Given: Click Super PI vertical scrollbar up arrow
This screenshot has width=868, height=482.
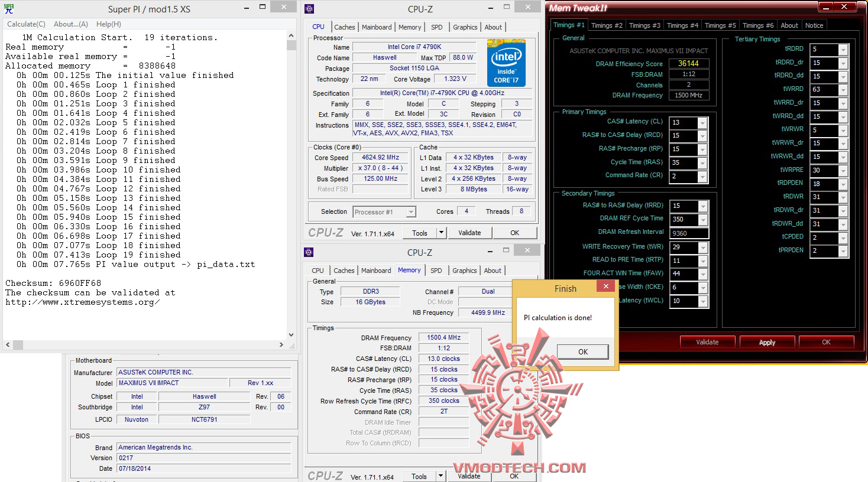Looking at the screenshot, I should pos(291,37).
